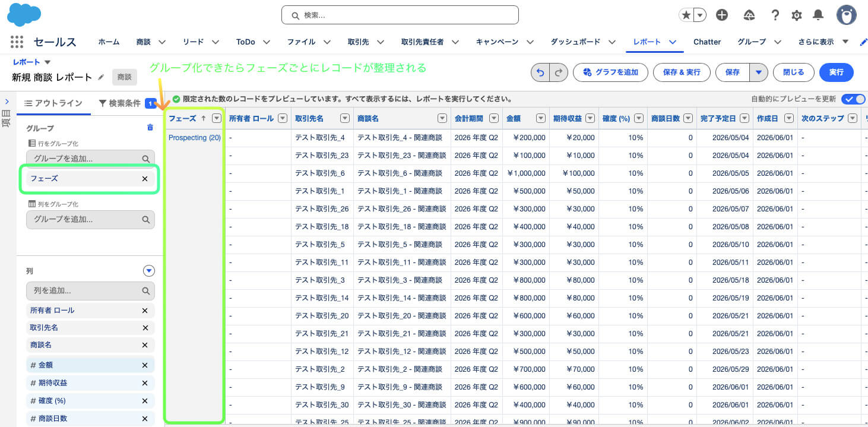Image resolution: width=868 pixels, height=427 pixels.
Task: Click the 保存 & 実行 button
Action: (682, 72)
